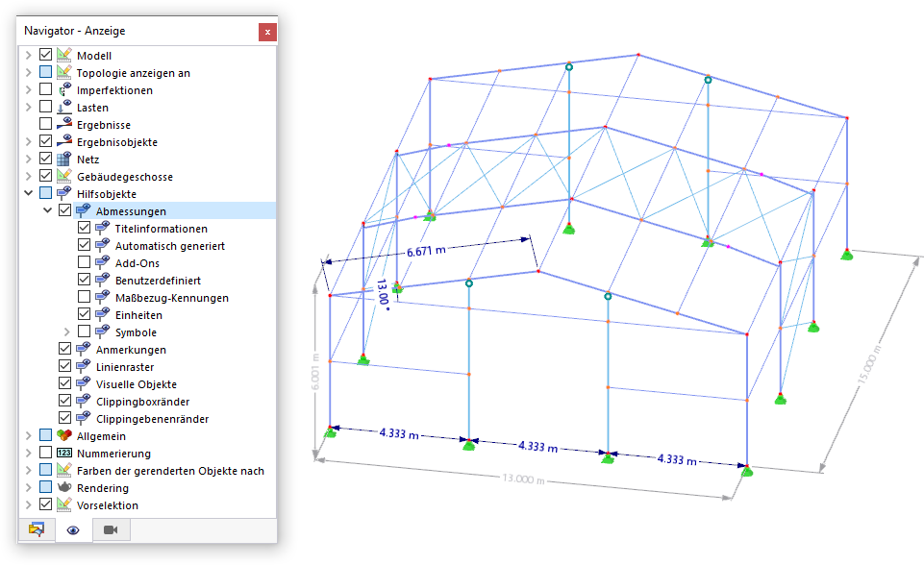Click the Allgemein colored shapes icon
Image resolution: width=924 pixels, height=565 pixels.
pos(64,435)
